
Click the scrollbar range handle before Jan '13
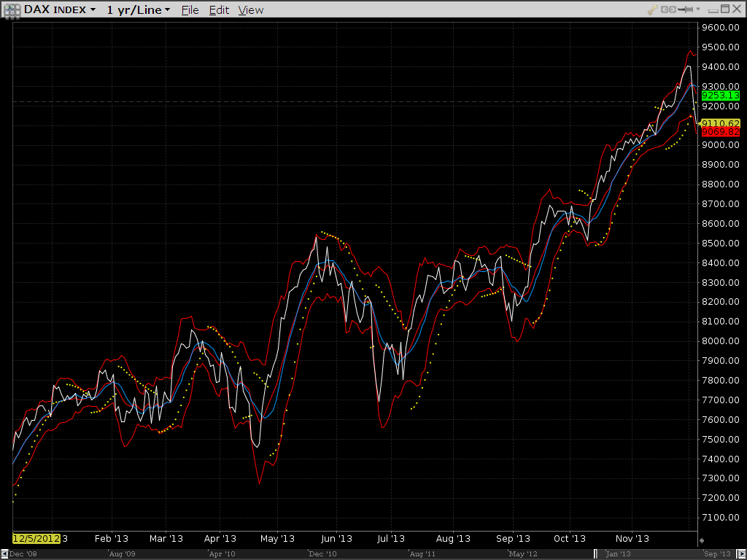[595, 554]
